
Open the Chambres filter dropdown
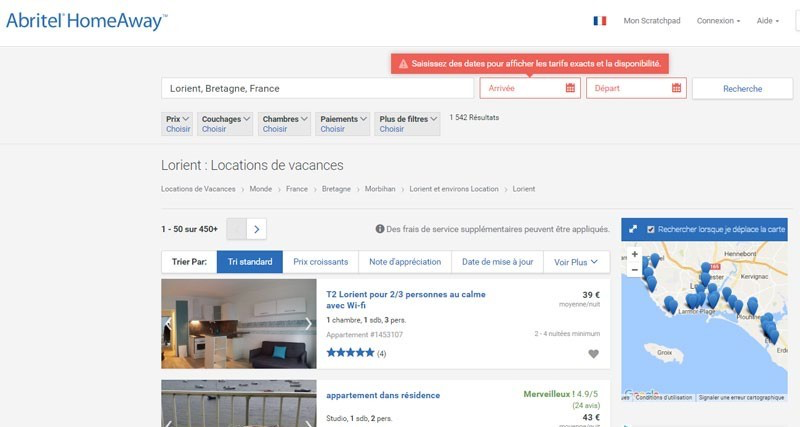[284, 124]
